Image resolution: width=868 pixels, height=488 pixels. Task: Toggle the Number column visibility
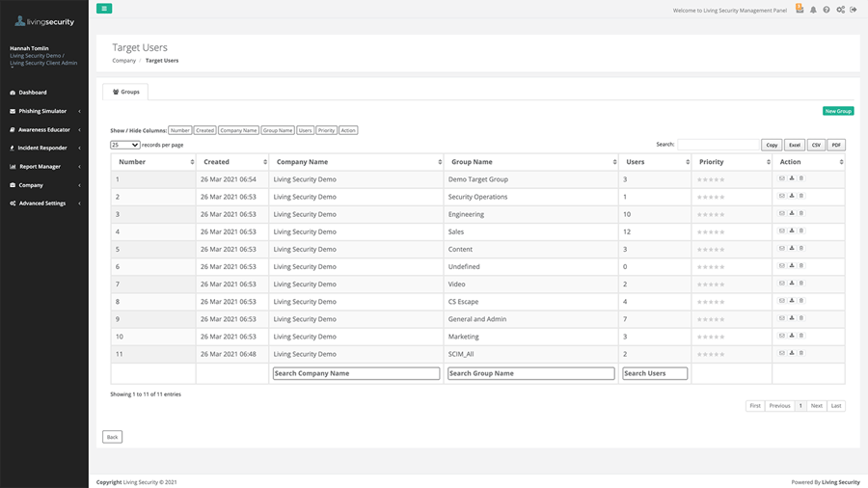click(180, 130)
